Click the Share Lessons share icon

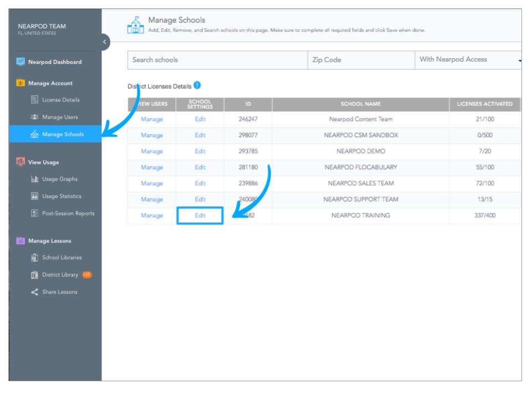tap(33, 292)
